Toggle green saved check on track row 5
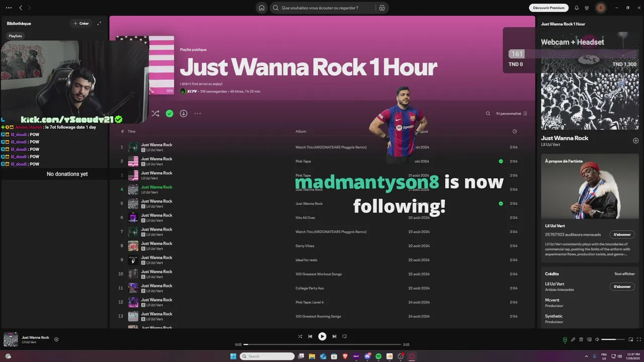This screenshot has height=362, width=644. (501, 204)
